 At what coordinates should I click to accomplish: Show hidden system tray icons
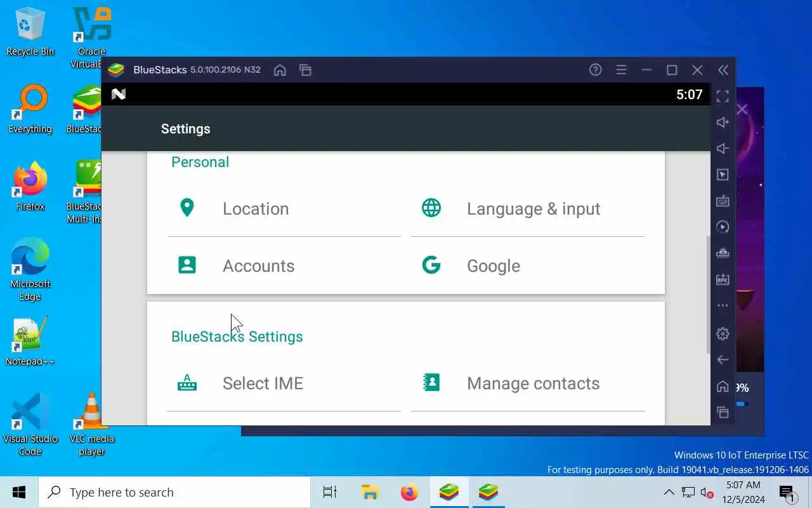[x=669, y=492]
